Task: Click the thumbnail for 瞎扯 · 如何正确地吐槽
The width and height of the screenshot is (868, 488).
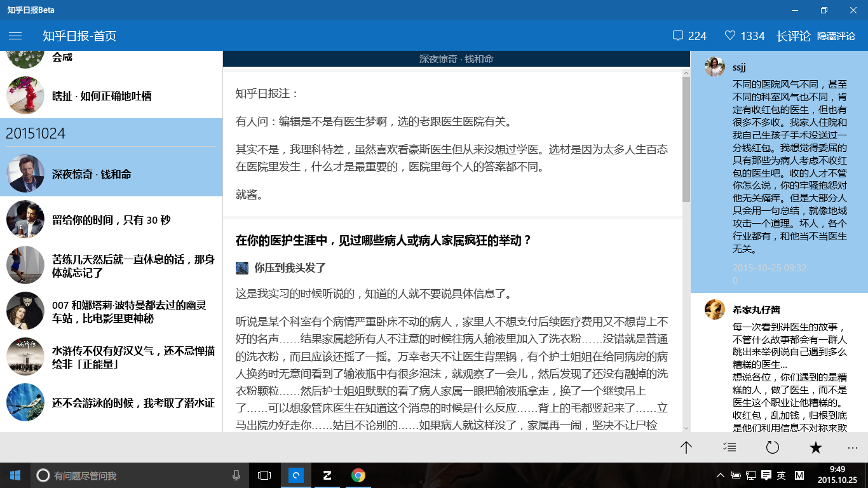Action: coord(25,96)
